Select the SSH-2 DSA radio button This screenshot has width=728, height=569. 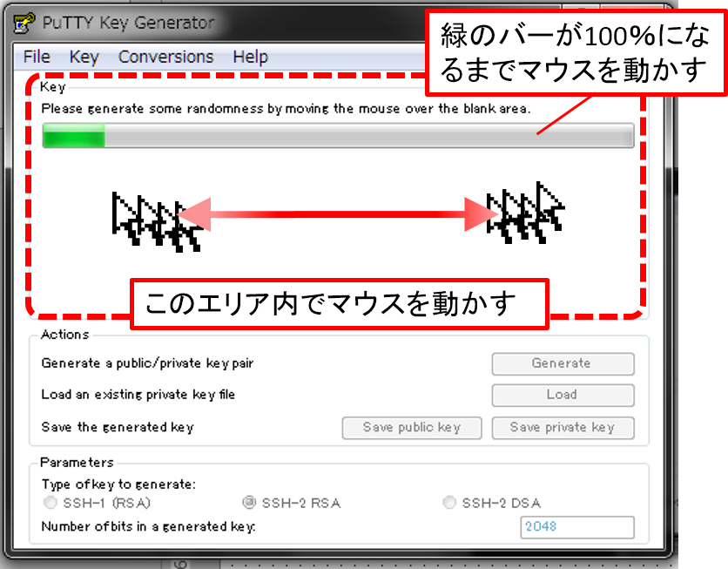point(449,503)
